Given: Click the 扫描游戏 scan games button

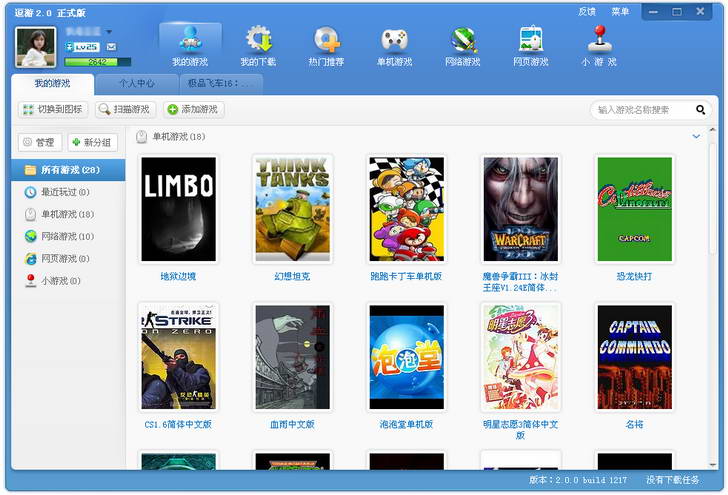Looking at the screenshot, I should pyautogui.click(x=125, y=110).
